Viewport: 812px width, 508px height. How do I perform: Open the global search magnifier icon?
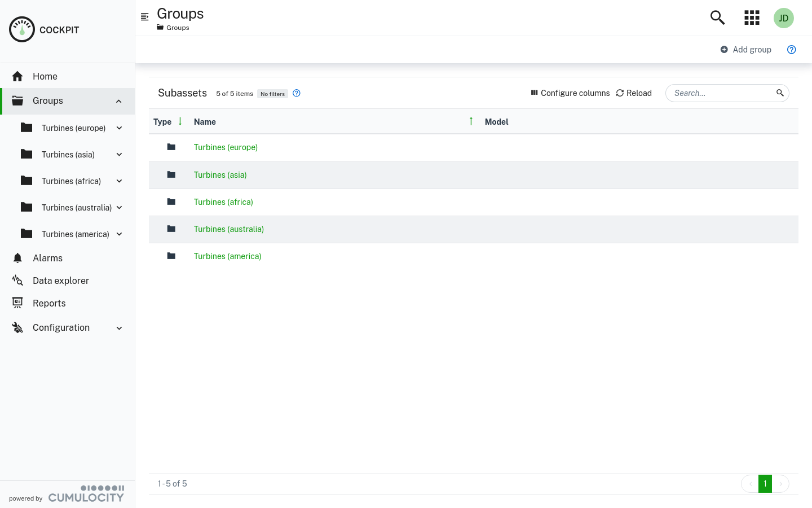click(717, 17)
